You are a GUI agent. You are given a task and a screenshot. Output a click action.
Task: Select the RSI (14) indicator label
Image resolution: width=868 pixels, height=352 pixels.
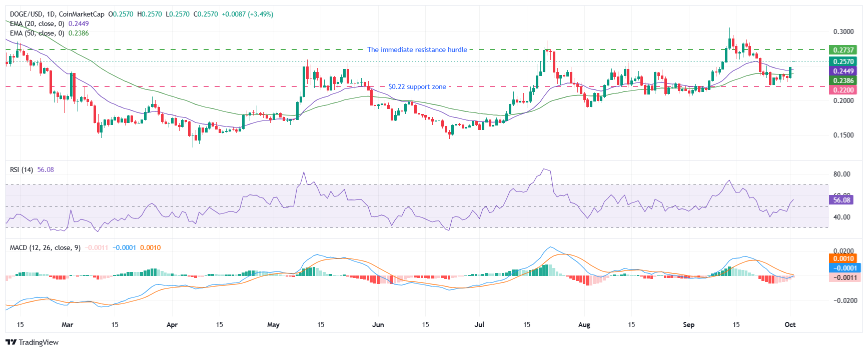click(22, 169)
